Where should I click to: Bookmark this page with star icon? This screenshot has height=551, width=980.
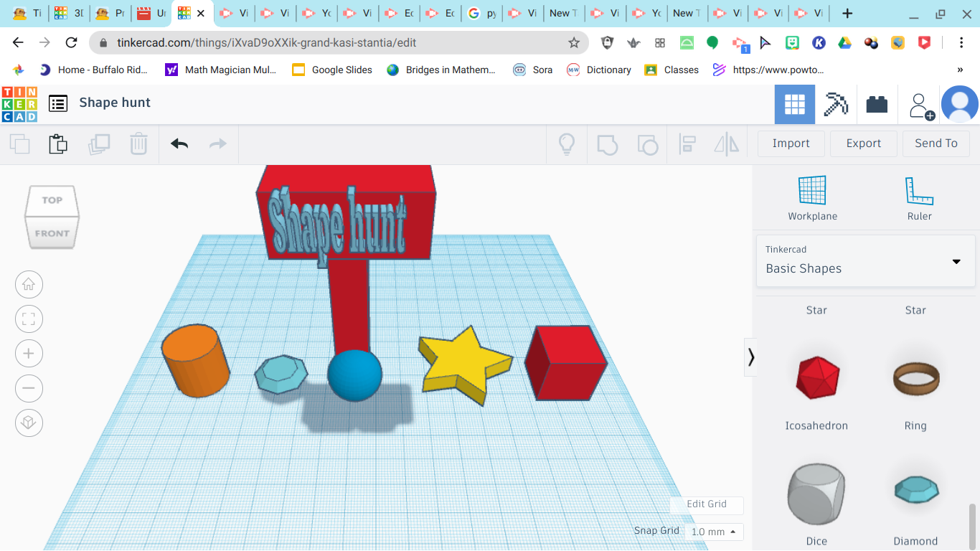pyautogui.click(x=574, y=43)
